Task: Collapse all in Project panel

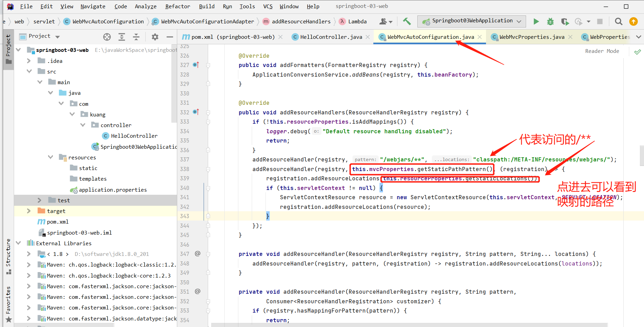Action: [x=136, y=37]
